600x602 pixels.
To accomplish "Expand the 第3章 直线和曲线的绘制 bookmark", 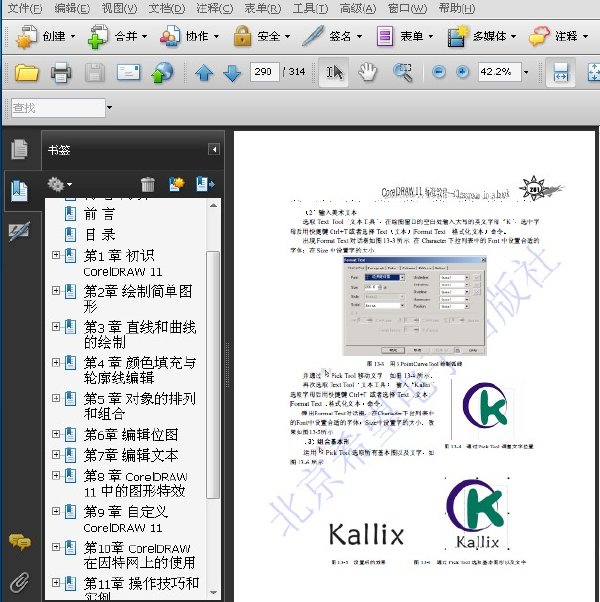I will tap(56, 326).
